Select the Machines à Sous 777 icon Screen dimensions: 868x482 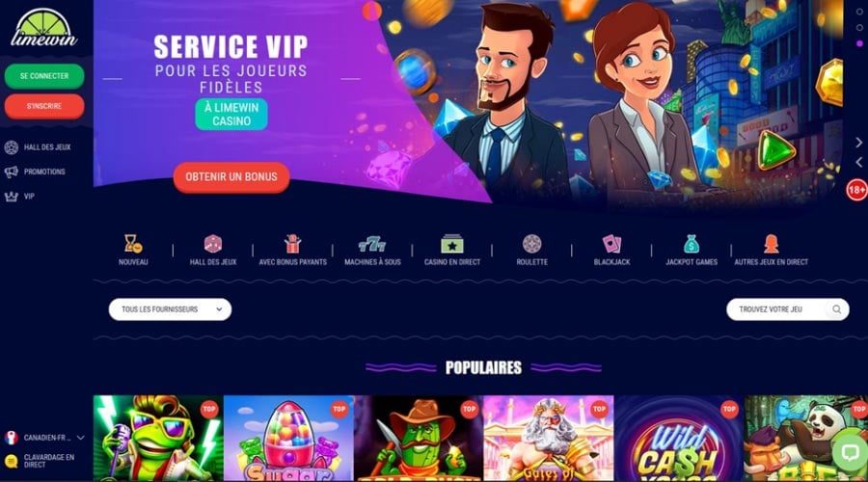(372, 244)
